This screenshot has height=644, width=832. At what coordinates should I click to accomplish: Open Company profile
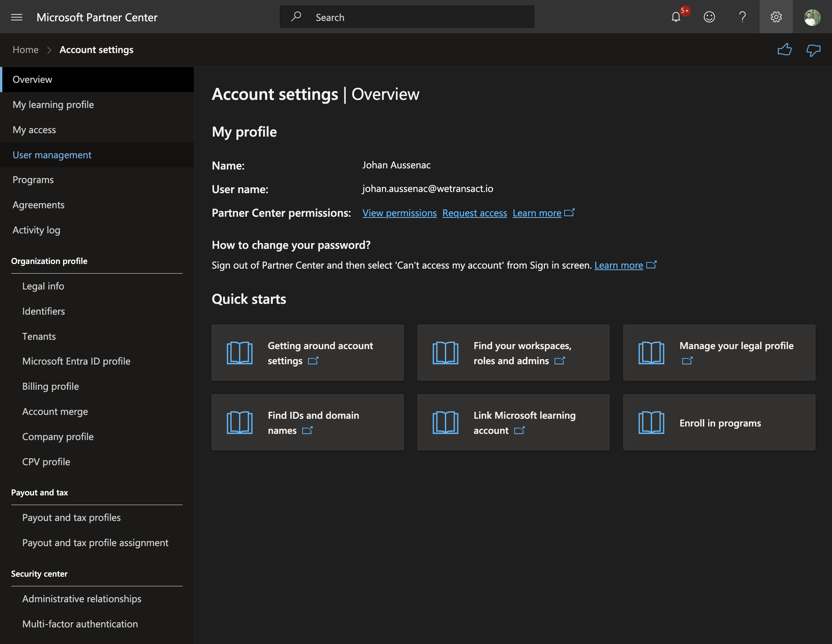[97, 437]
